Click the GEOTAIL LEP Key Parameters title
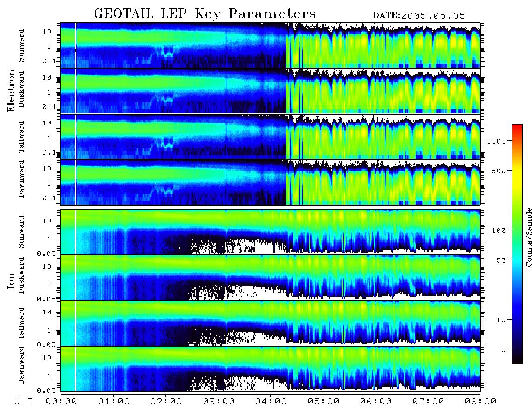Image resolution: width=532 pixels, height=410 pixels. tap(205, 14)
